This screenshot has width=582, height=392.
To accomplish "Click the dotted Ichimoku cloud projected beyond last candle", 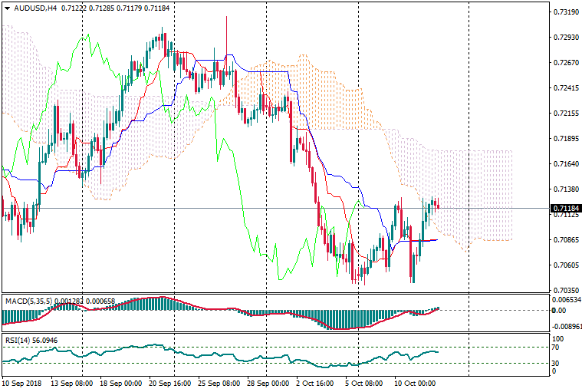I will [x=483, y=192].
